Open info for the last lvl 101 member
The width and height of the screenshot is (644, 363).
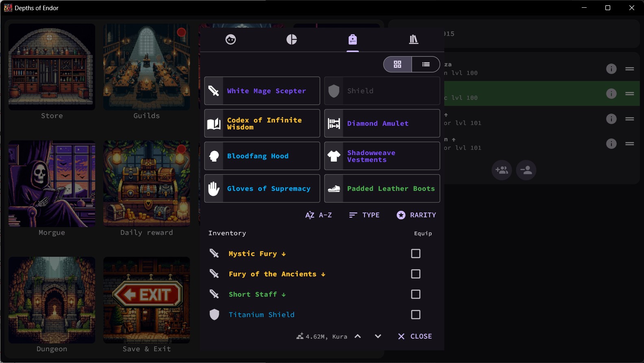pos(611,144)
